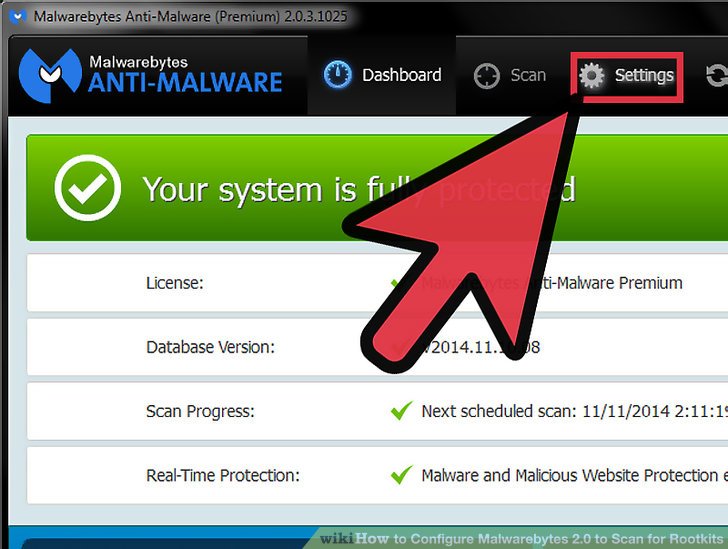728x549 pixels.
Task: Click the green checkmark circle in status banner
Action: click(x=87, y=188)
